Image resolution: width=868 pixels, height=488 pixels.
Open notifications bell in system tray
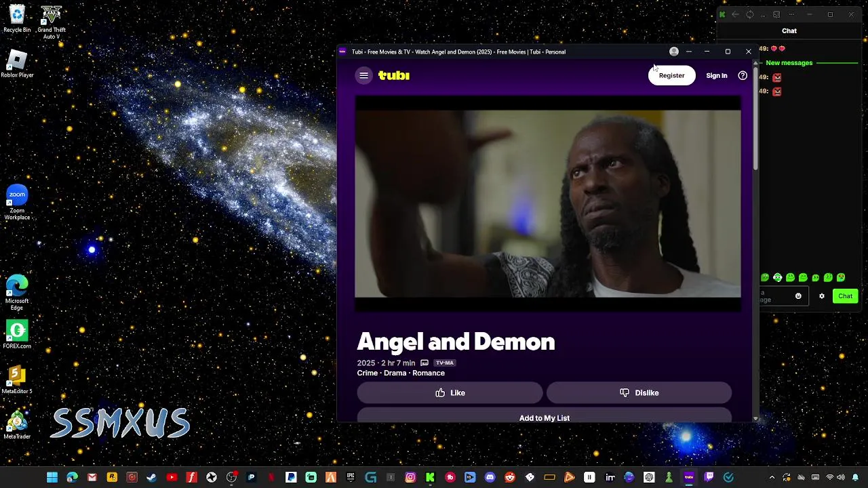[855, 478]
